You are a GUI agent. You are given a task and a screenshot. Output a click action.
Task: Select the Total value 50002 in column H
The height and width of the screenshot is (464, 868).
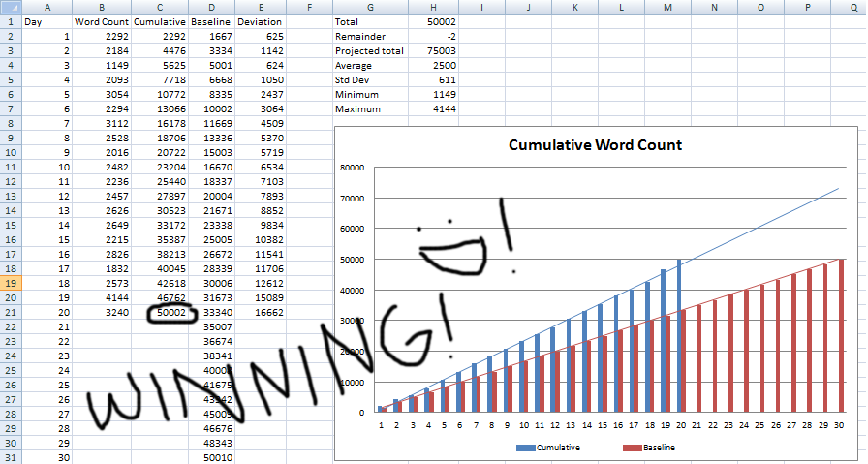[x=433, y=22]
